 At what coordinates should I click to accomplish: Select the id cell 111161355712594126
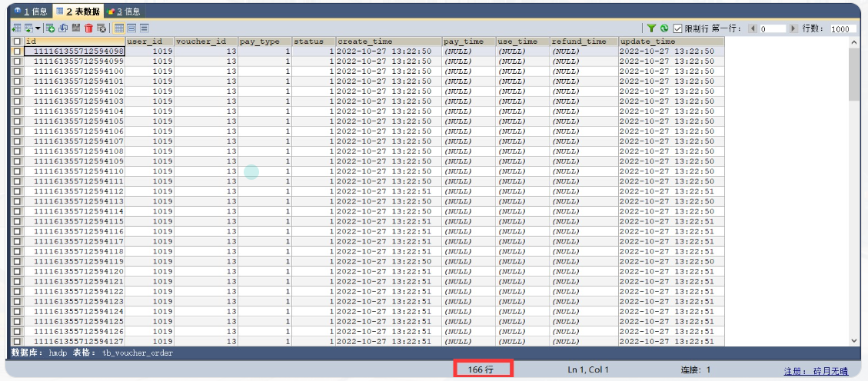point(75,331)
